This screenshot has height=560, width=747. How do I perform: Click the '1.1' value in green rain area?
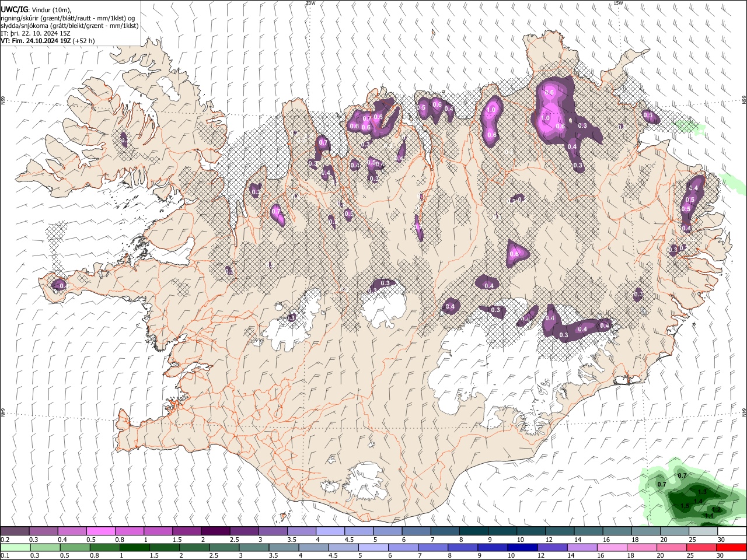tap(709, 516)
